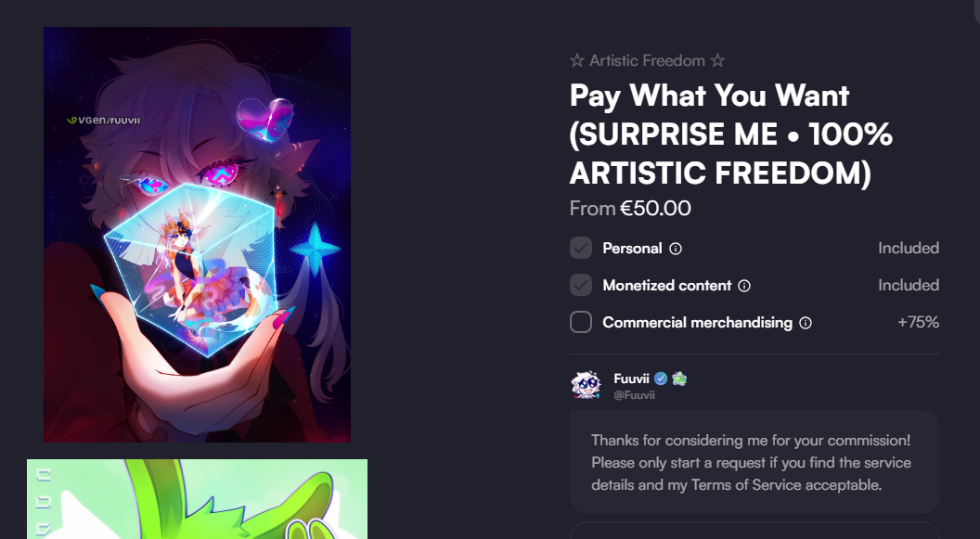Click the @Fuuvii username handle
This screenshot has width=980, height=539.
[635, 395]
